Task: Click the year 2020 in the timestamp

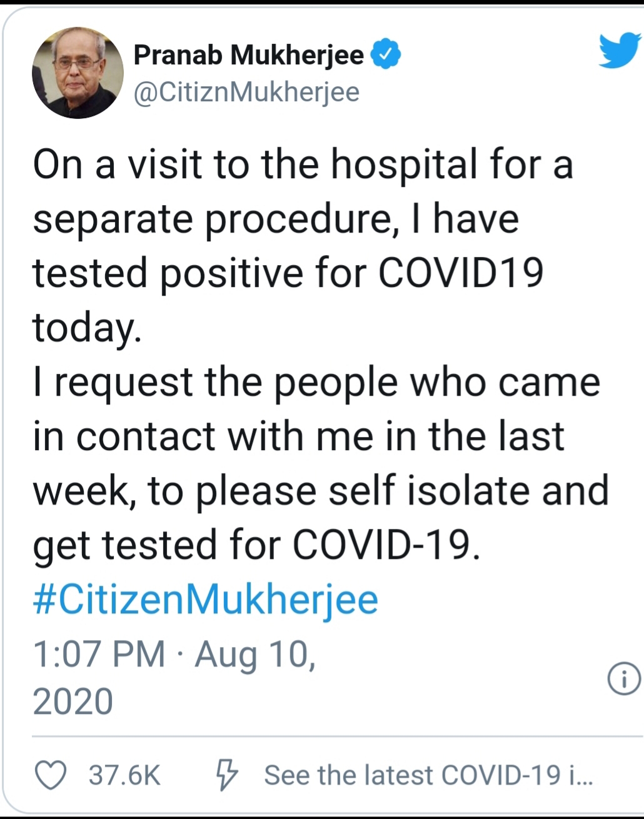Action: click(73, 701)
